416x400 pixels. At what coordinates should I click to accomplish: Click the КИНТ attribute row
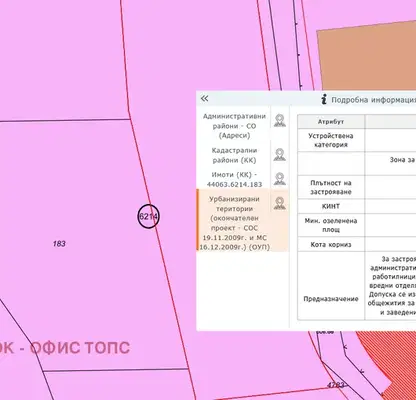click(357, 206)
